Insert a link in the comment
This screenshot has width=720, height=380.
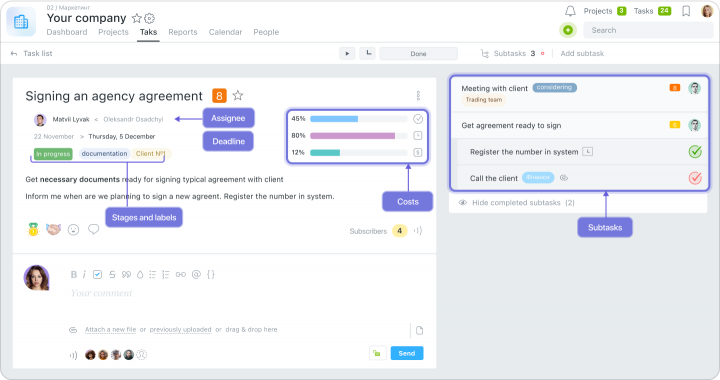[x=180, y=274]
